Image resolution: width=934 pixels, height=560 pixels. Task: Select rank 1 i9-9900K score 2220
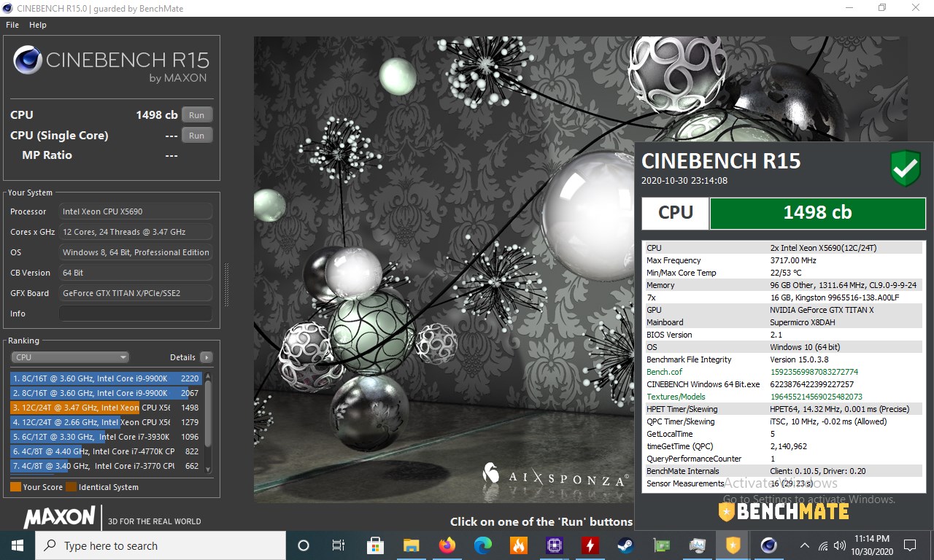tap(106, 378)
